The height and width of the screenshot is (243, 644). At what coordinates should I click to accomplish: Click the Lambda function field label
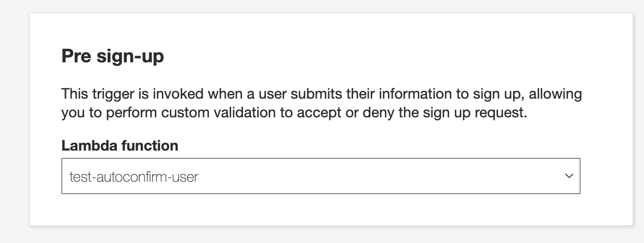[119, 146]
